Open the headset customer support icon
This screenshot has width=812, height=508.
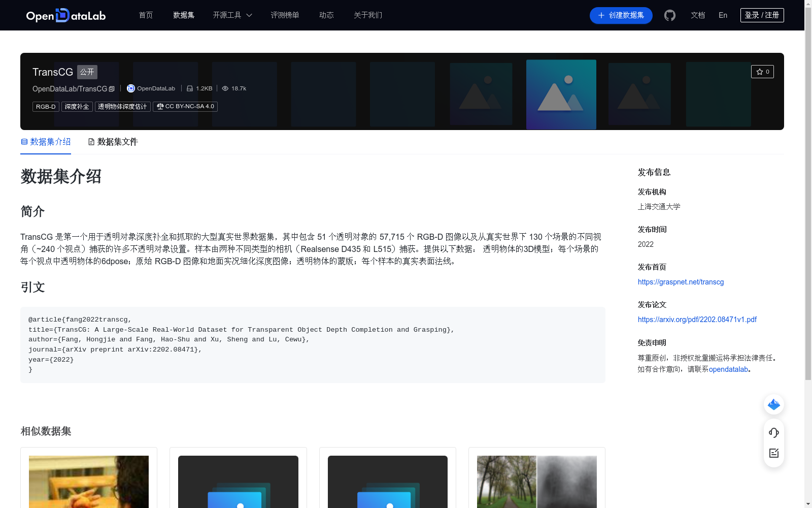[x=774, y=432]
